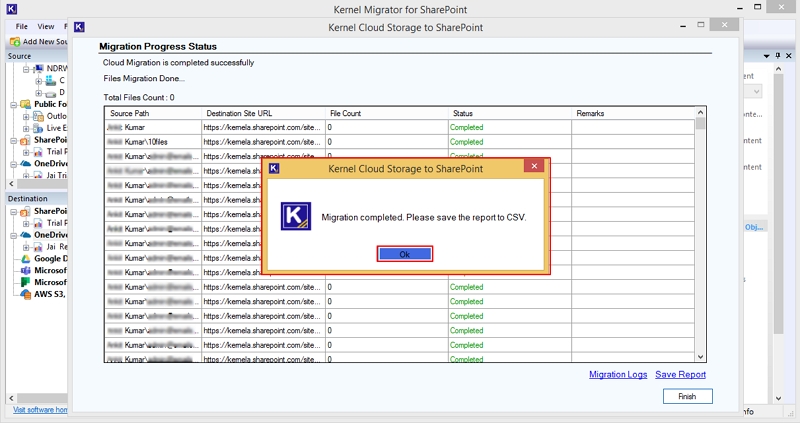800x423 pixels.
Task: Open the Migration Logs link
Action: tap(618, 375)
